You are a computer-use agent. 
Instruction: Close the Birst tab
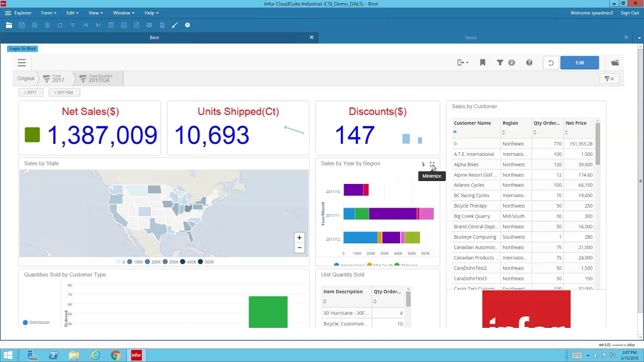click(311, 38)
